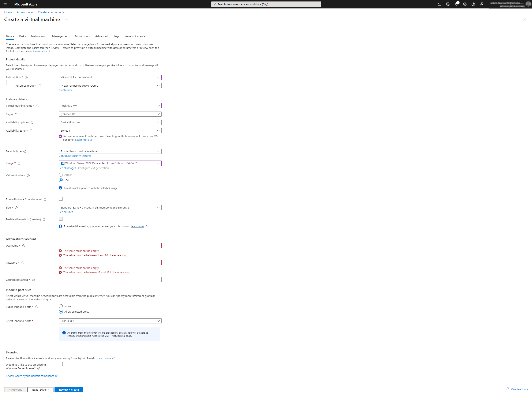The width and height of the screenshot is (532, 398).
Task: Open the Select inbound ports dropdown
Action: (110, 321)
